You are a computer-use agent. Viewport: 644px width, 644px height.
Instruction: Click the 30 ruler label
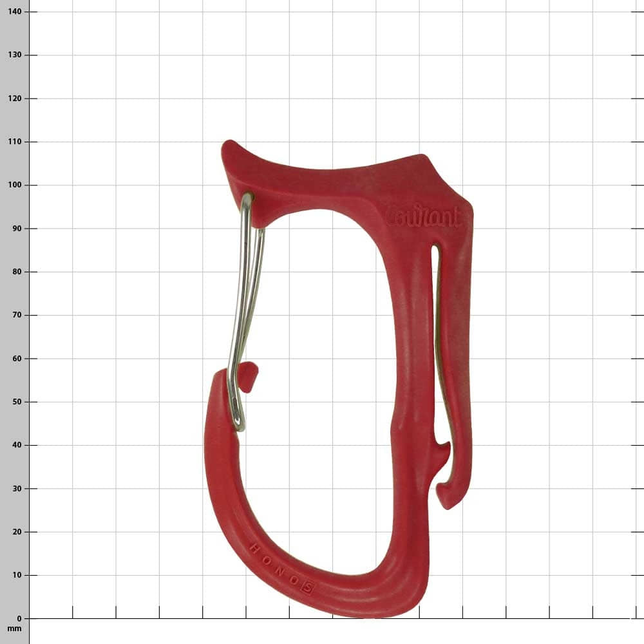[x=17, y=489]
